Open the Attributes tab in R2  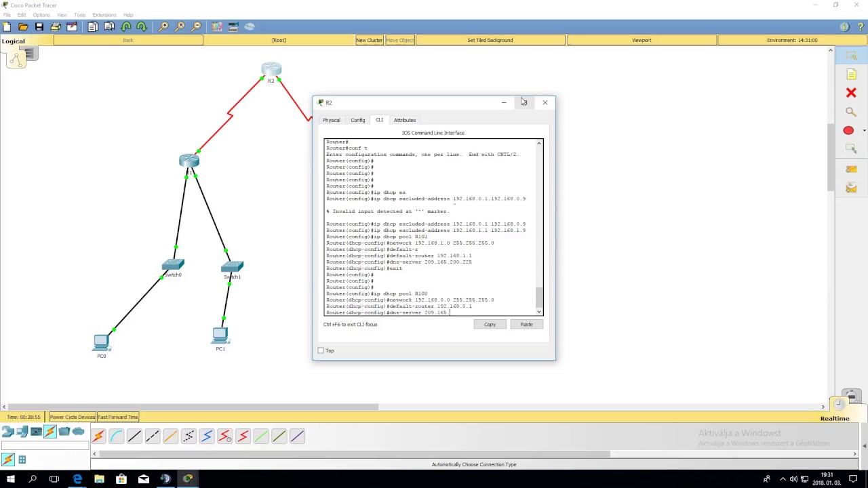(404, 120)
